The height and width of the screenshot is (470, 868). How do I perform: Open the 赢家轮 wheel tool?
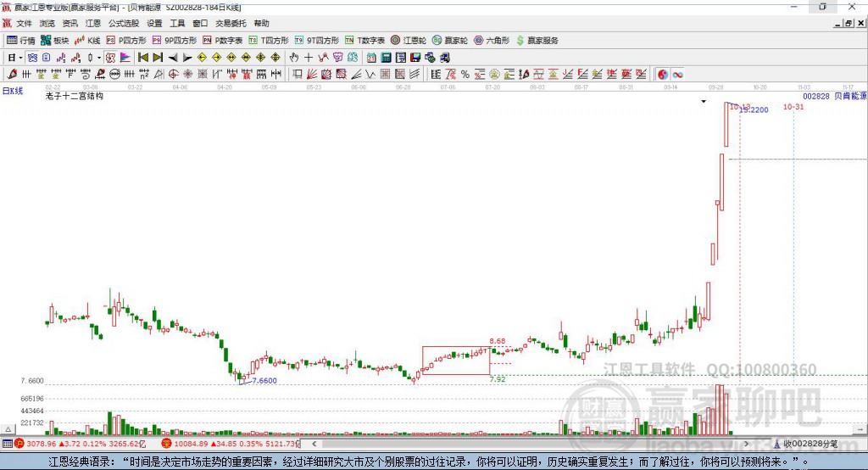(450, 41)
